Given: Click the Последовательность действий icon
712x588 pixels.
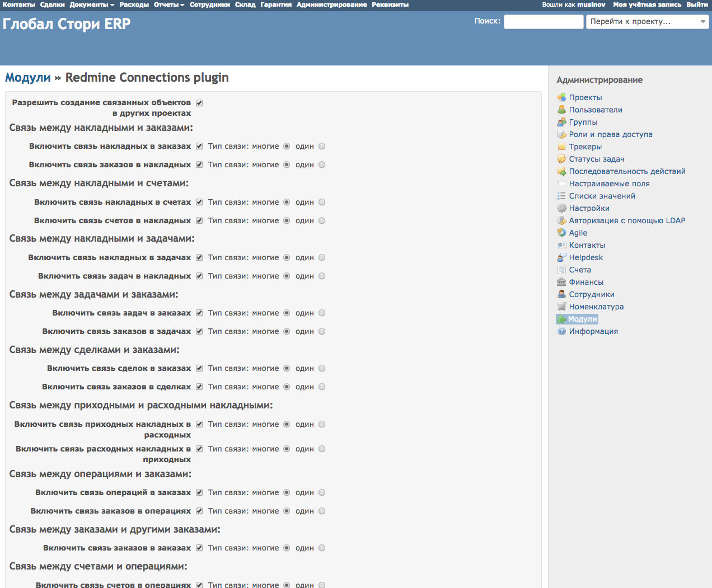Looking at the screenshot, I should pos(561,171).
